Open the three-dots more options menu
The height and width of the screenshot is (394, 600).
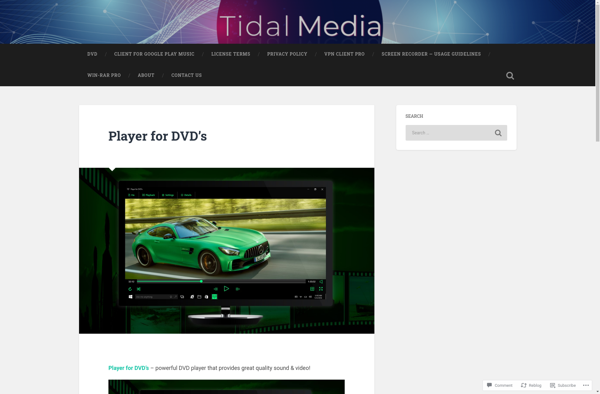click(x=586, y=385)
